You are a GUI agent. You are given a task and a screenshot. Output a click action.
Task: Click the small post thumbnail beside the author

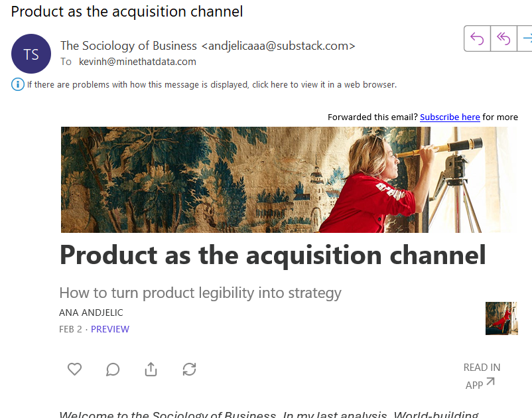pyautogui.click(x=501, y=318)
